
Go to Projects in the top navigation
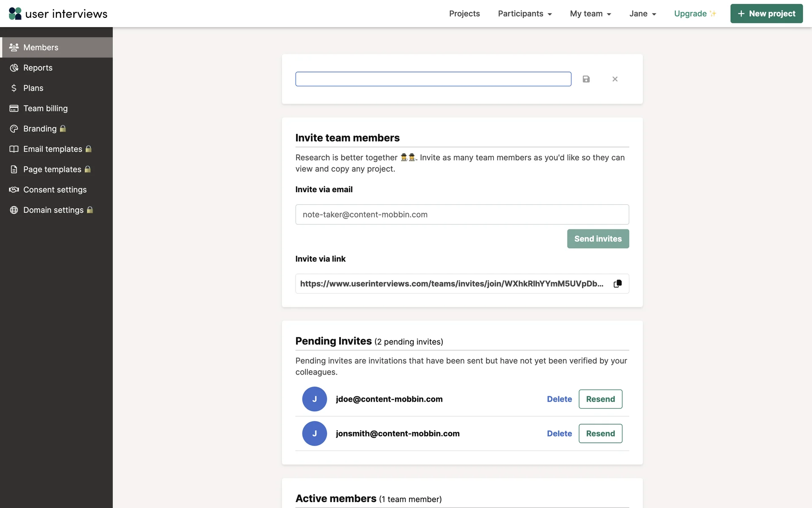pyautogui.click(x=464, y=14)
